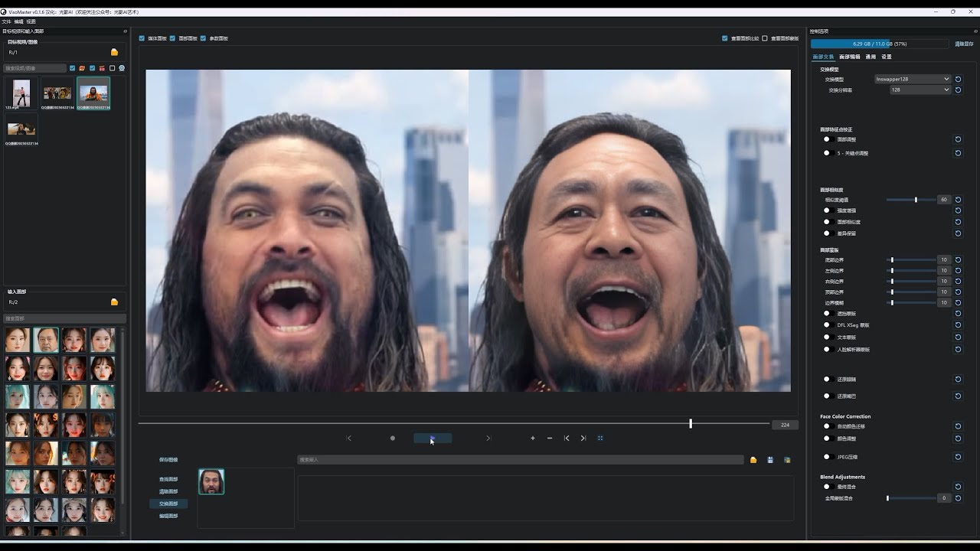The height and width of the screenshot is (551, 980).
Task: Jump to previous marker icon
Action: point(567,439)
